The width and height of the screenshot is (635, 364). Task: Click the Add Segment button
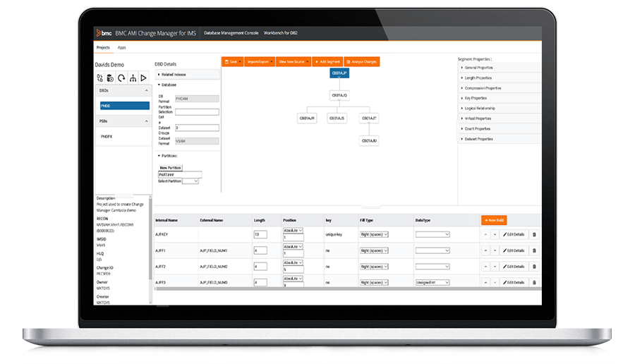[x=327, y=62]
